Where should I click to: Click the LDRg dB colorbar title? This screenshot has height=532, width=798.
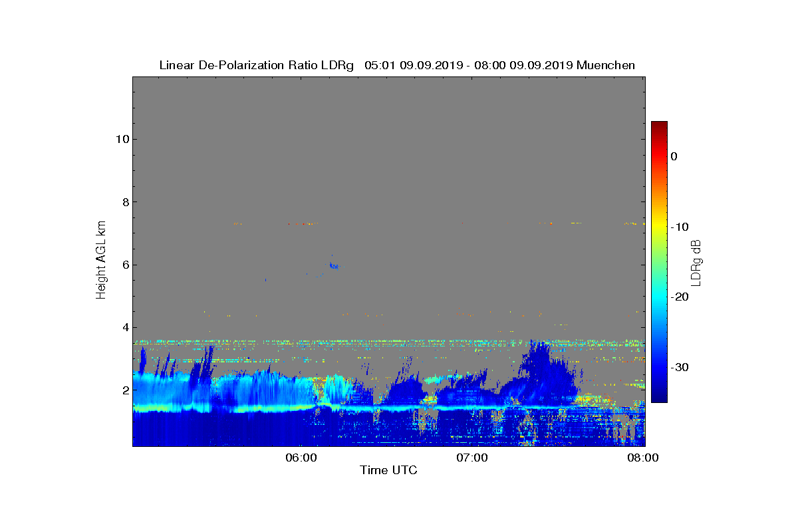tap(696, 262)
